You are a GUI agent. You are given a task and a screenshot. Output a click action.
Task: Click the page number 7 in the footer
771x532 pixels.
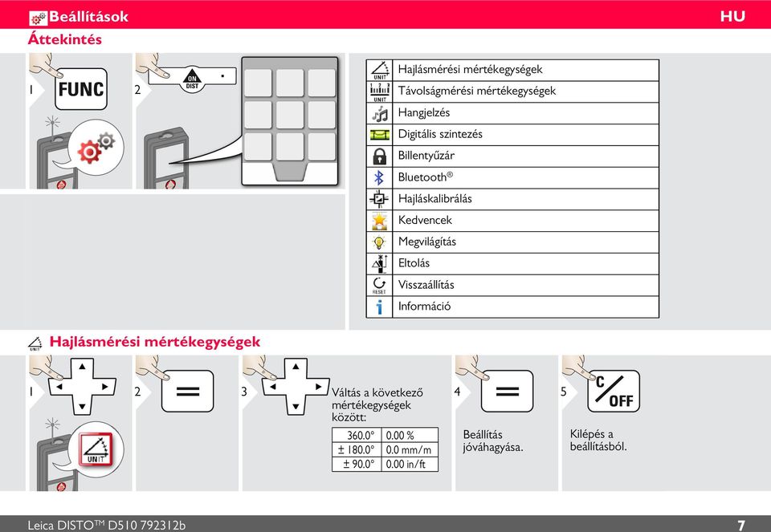(741, 525)
